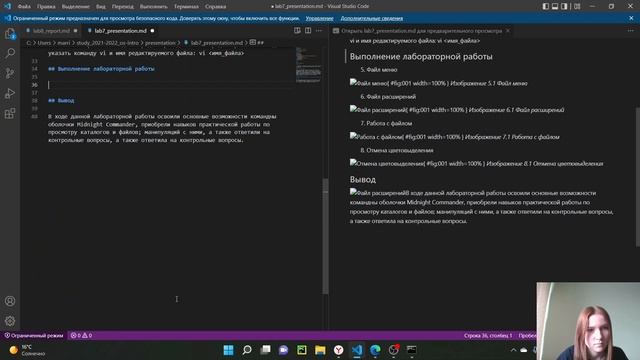This screenshot has width=640, height=360.
Task: Open the Справка menu
Action: tap(216, 7)
